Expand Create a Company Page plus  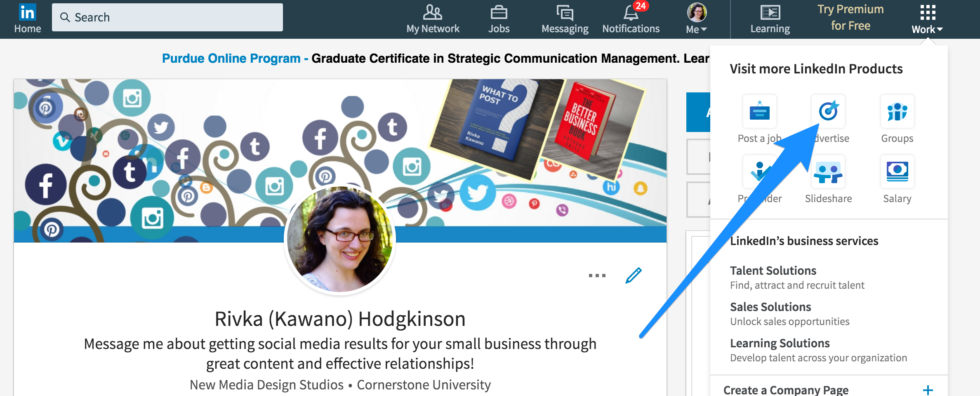(928, 390)
